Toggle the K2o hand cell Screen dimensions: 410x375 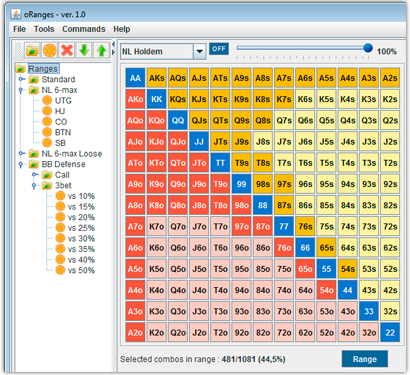pyautogui.click(x=157, y=333)
